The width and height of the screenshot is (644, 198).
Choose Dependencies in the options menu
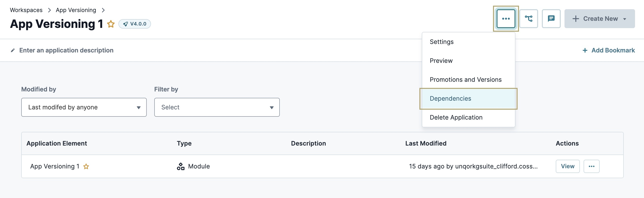[450, 98]
